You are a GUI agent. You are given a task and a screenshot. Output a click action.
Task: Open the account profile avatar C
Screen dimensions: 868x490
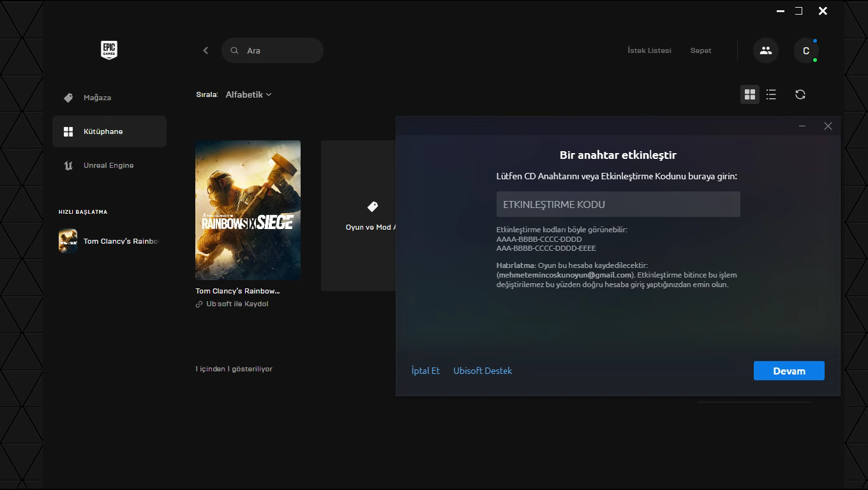[806, 50]
